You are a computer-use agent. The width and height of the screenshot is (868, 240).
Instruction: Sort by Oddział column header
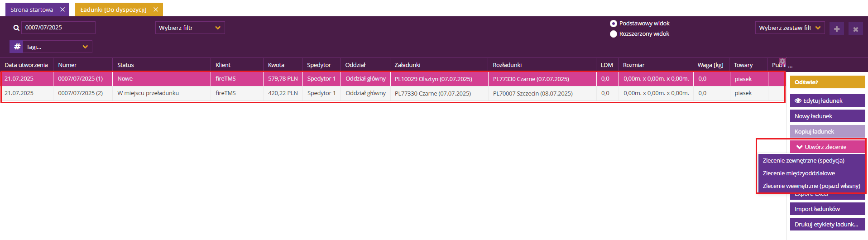[x=365, y=65]
